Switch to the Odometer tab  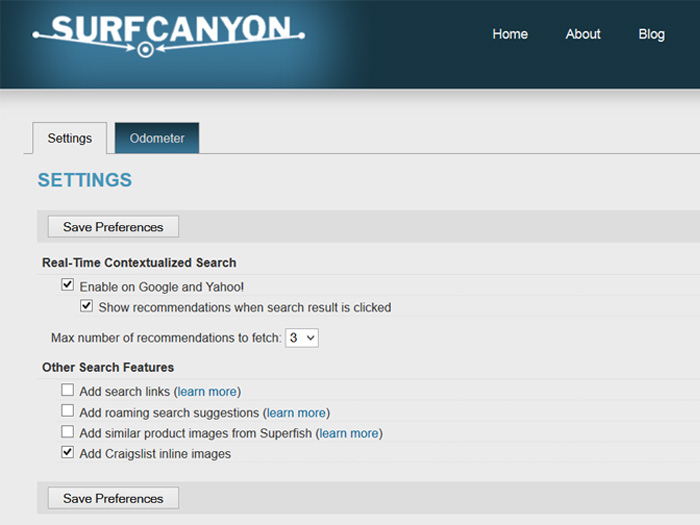click(157, 138)
